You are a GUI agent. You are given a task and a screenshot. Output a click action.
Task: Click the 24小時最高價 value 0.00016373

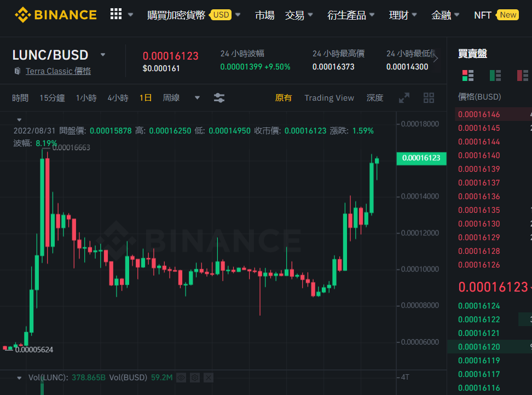point(333,67)
